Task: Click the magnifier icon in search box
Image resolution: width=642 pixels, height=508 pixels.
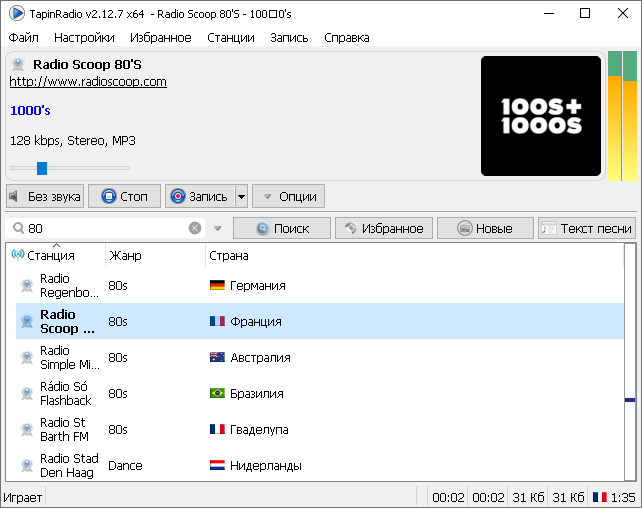Action: [x=18, y=228]
